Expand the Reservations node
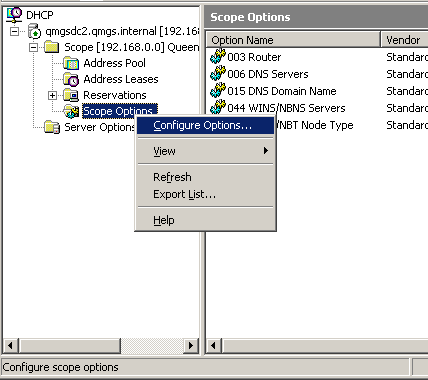The height and width of the screenshot is (380, 428). [x=52, y=95]
